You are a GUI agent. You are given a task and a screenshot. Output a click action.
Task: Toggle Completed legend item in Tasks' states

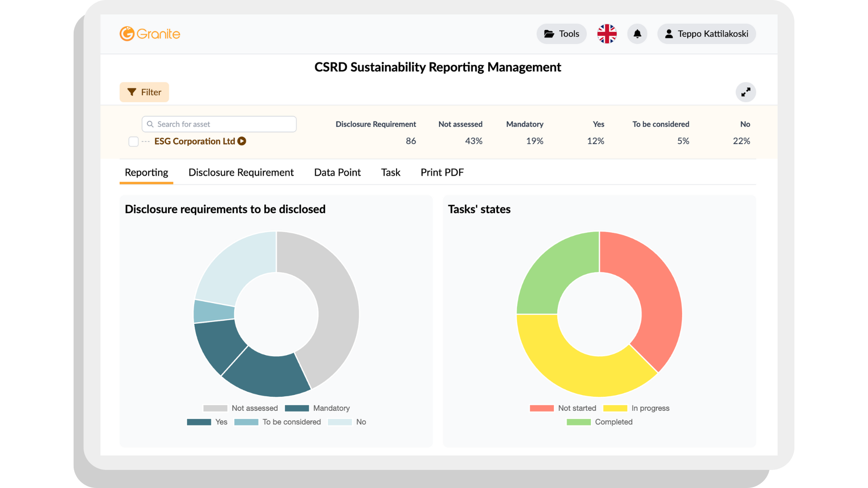click(x=599, y=422)
